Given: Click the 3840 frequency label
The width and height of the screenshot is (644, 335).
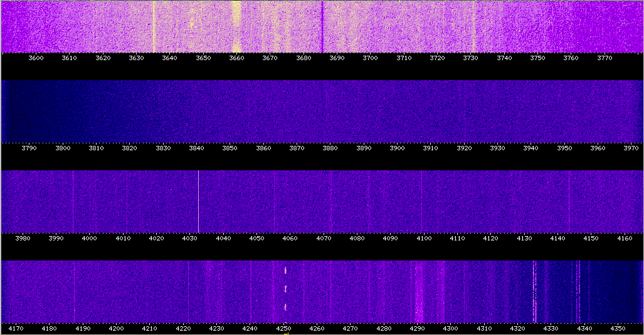Looking at the screenshot, I should coord(196,148).
